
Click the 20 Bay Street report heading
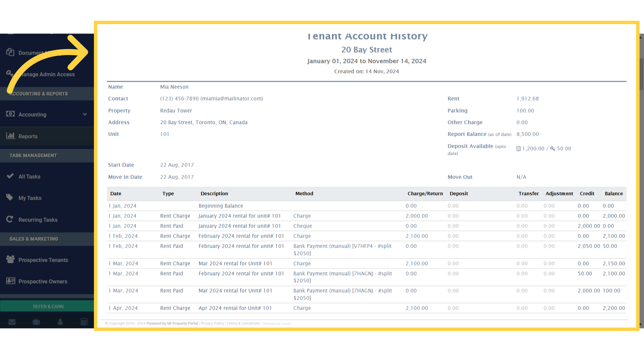(x=367, y=50)
